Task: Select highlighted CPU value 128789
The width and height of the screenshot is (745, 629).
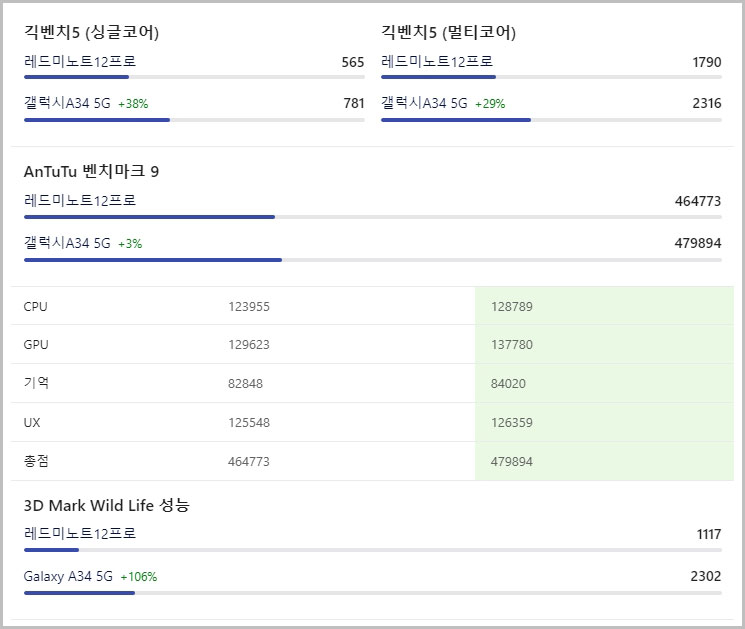Action: pyautogui.click(x=512, y=307)
